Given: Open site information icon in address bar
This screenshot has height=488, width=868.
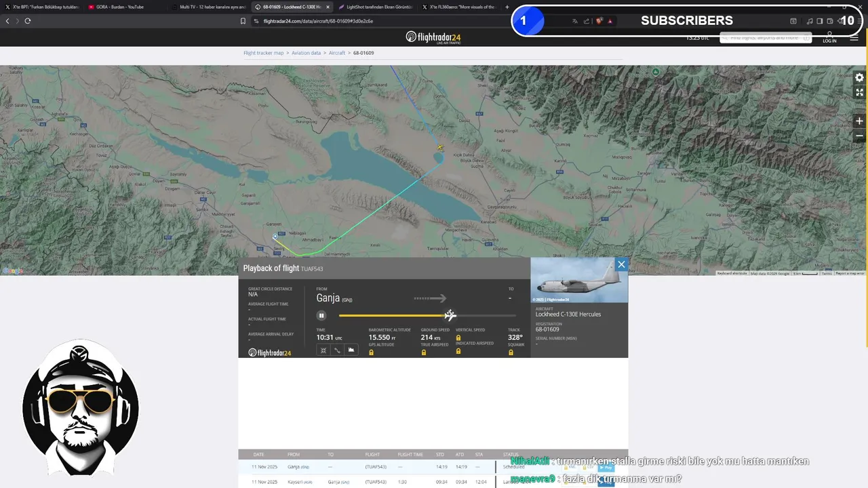Looking at the screenshot, I should click(256, 21).
